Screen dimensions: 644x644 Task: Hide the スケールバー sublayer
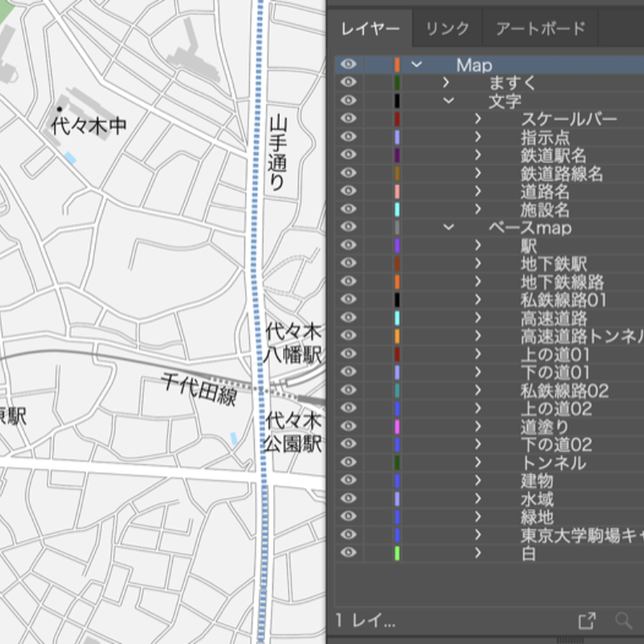(349, 119)
